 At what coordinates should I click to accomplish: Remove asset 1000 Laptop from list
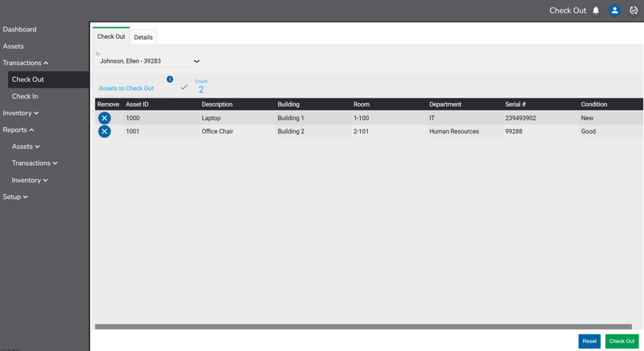click(x=104, y=118)
